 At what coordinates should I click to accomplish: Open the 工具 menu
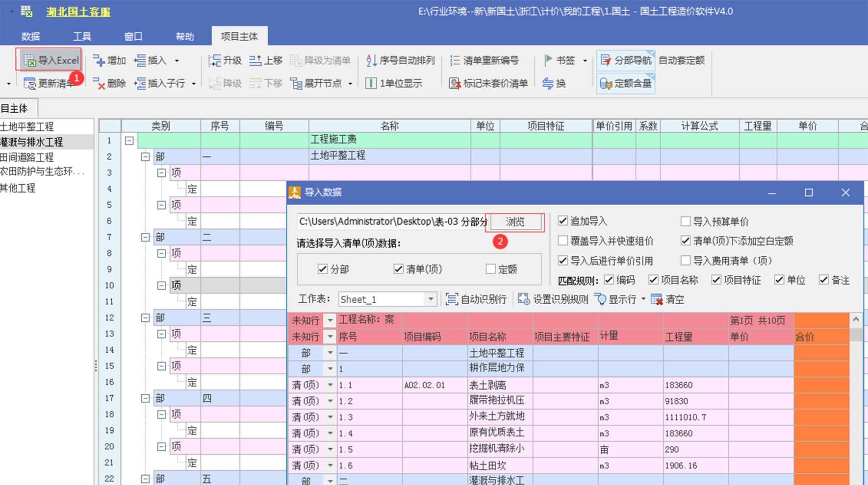point(82,36)
